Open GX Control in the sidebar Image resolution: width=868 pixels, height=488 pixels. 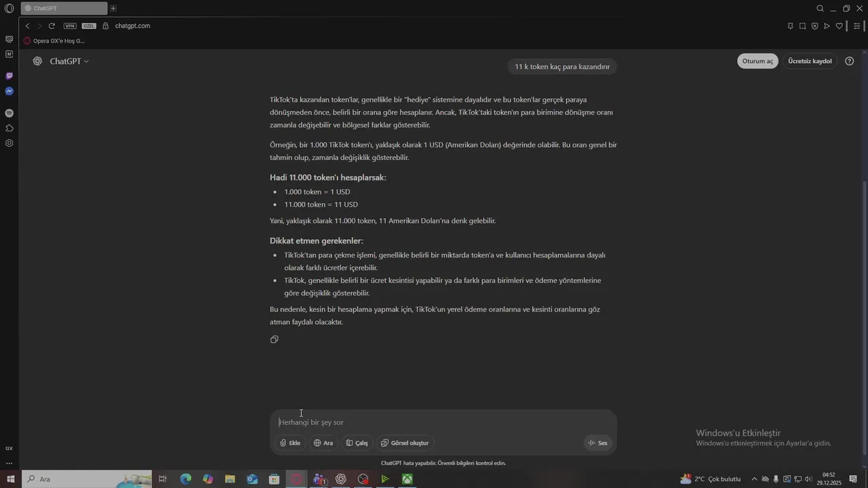(x=9, y=39)
